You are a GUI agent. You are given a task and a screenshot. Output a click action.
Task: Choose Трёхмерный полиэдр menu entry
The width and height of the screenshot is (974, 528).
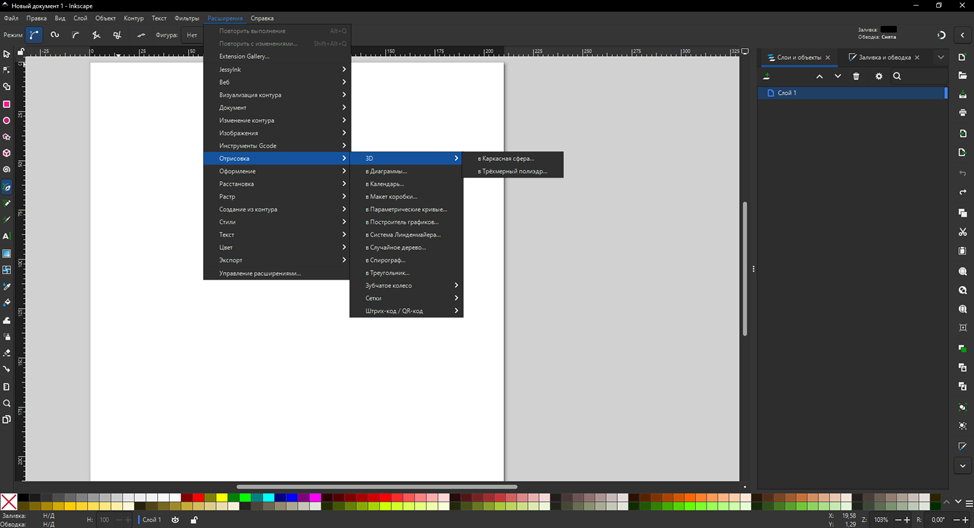pyautogui.click(x=513, y=171)
